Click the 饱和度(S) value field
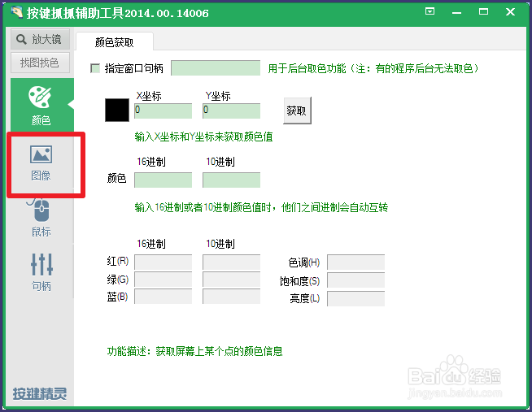Image resolution: width=532 pixels, height=412 pixels. point(356,280)
